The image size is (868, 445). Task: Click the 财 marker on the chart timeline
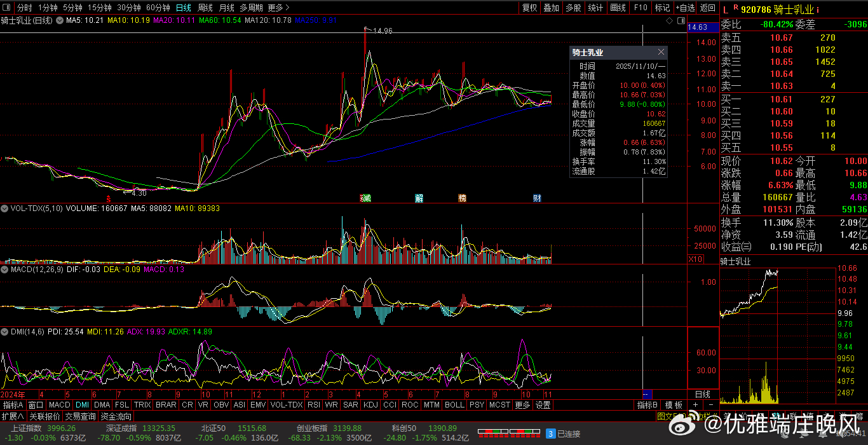click(537, 198)
